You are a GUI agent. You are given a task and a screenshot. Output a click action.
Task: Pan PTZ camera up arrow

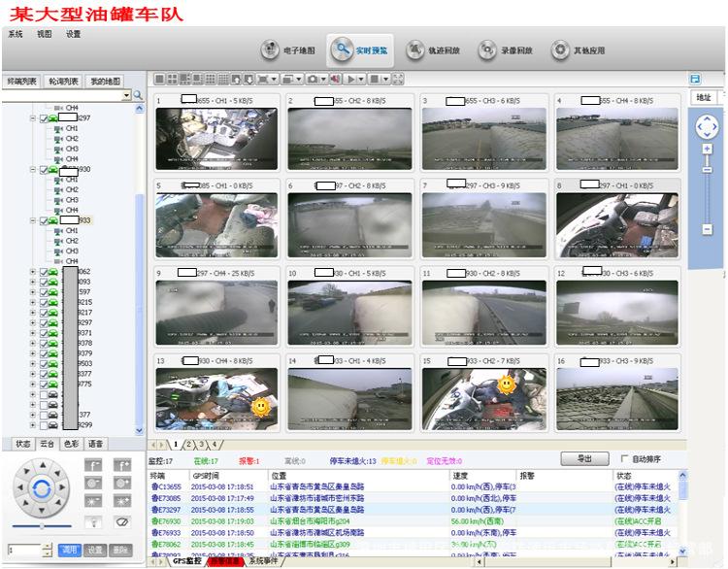click(x=43, y=465)
